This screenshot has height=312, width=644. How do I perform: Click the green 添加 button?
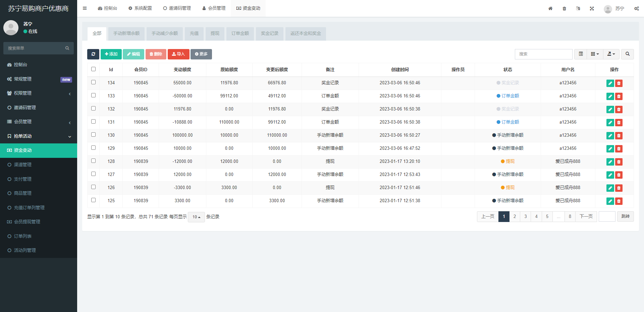coord(111,54)
